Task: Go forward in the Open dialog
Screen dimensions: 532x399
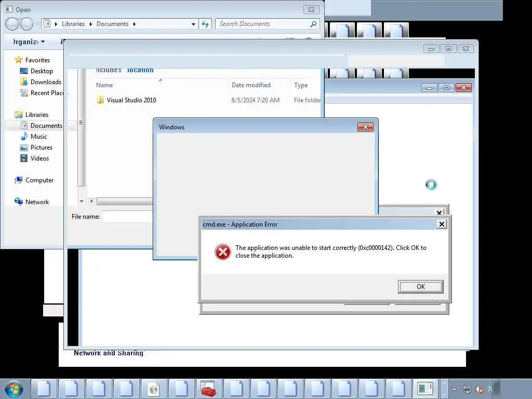Action: [26, 24]
